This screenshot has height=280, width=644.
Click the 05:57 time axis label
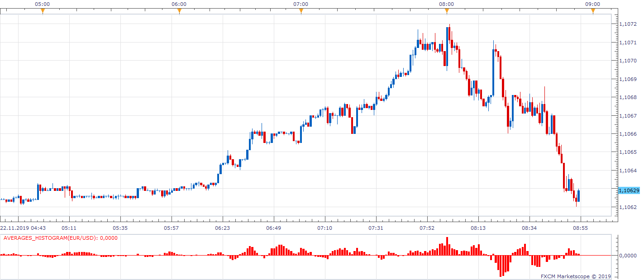tap(172, 228)
